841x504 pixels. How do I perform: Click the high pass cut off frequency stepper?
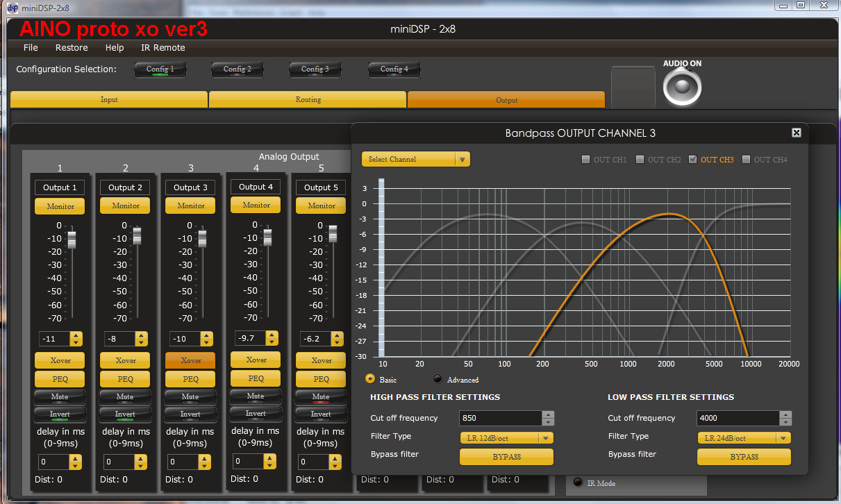548,418
